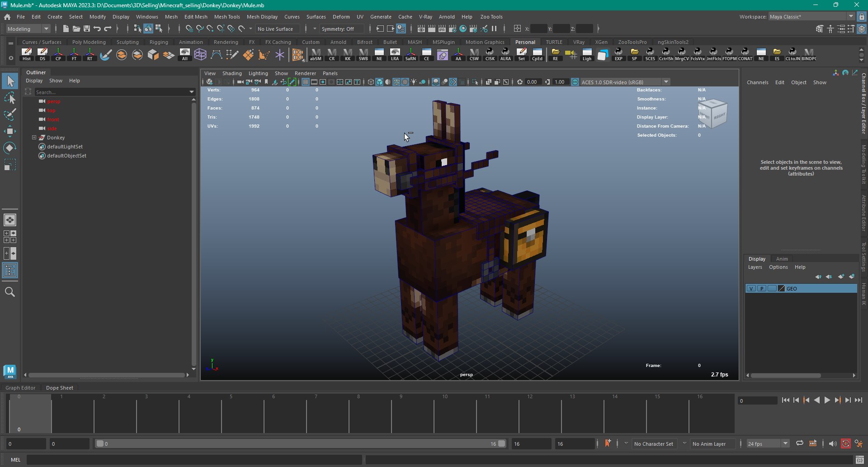Open search with magnifier icon
This screenshot has width=868, height=467.
click(x=9, y=292)
